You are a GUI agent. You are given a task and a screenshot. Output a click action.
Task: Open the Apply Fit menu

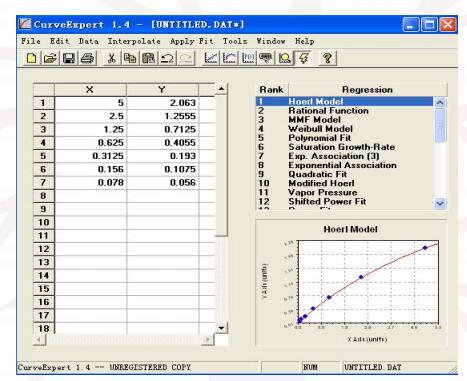pyautogui.click(x=191, y=41)
